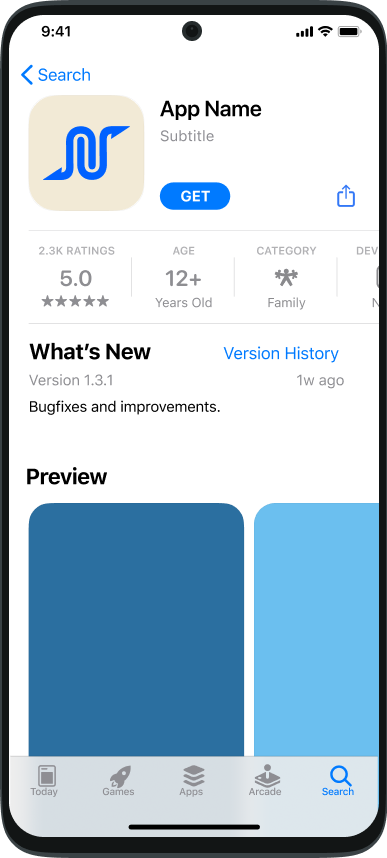Image resolution: width=387 pixels, height=858 pixels.
Task: Open Version History link
Action: (x=281, y=353)
